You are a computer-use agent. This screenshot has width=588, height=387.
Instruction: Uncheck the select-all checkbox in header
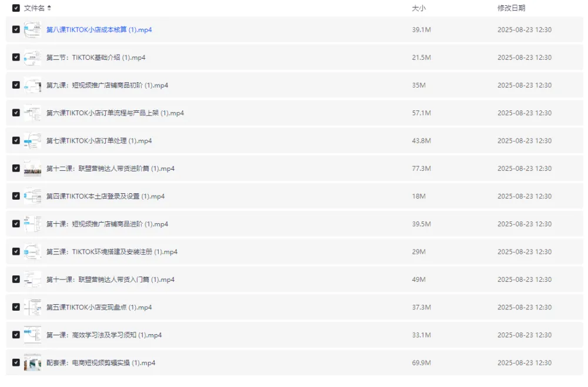click(16, 9)
